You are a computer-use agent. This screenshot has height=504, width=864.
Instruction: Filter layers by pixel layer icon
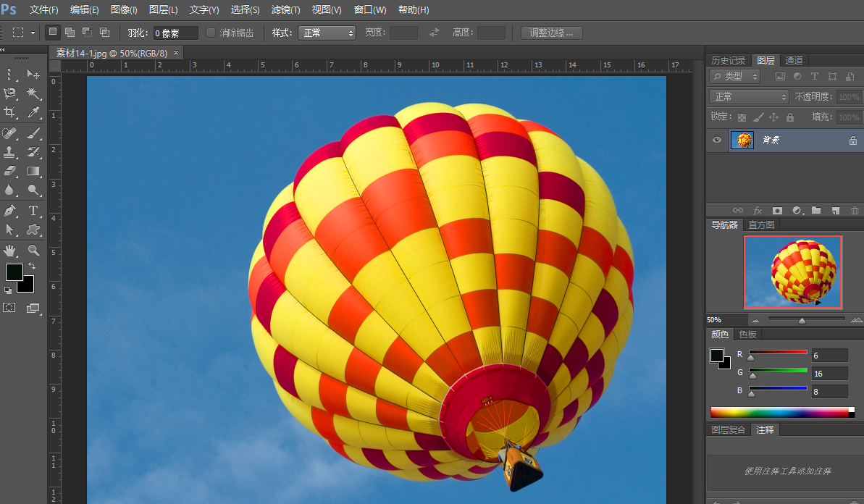click(780, 77)
